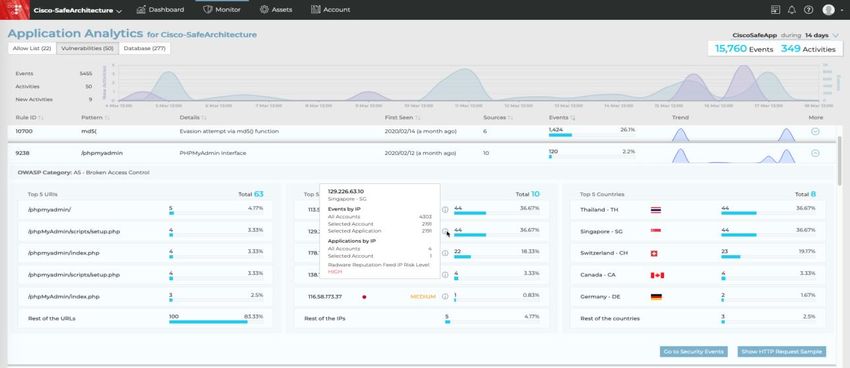850x368 pixels.
Task: Click /phpmyadmin/index.php URL entry
Action: pos(63,253)
